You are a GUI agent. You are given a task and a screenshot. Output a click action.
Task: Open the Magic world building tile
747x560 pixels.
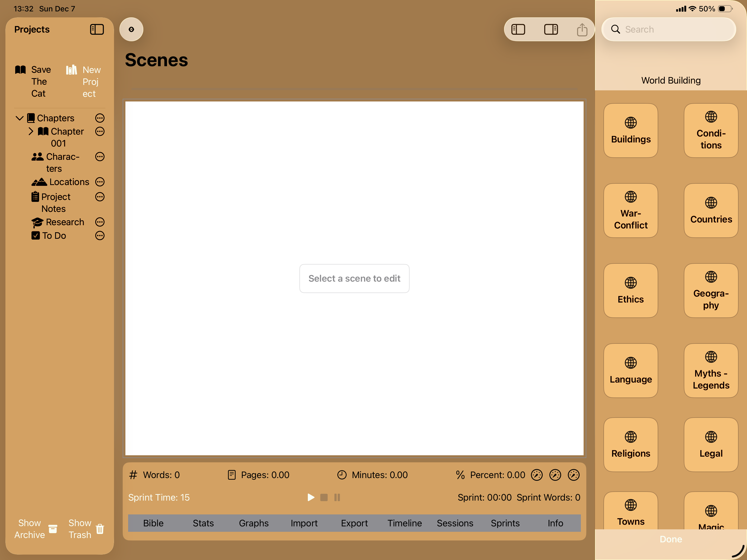pyautogui.click(x=711, y=513)
